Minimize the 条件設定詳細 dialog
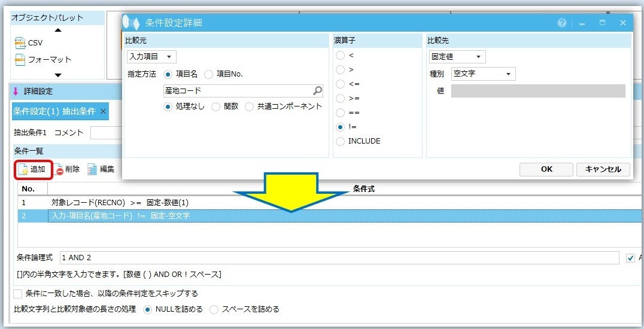Viewport: 644px width, 329px height. [582, 23]
